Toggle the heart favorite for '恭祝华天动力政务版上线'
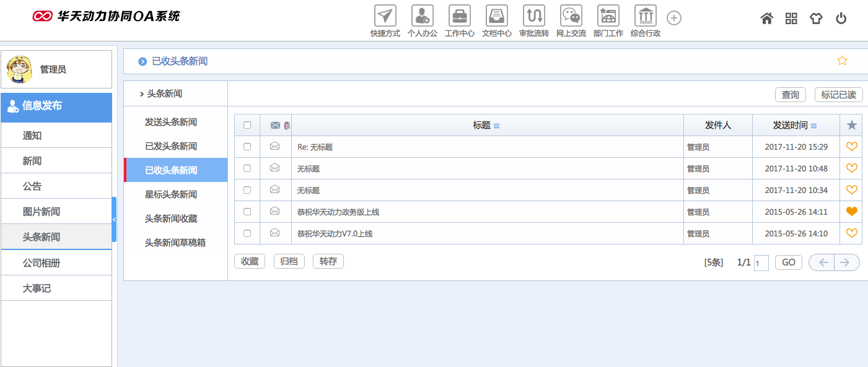The width and height of the screenshot is (868, 367). click(x=851, y=211)
